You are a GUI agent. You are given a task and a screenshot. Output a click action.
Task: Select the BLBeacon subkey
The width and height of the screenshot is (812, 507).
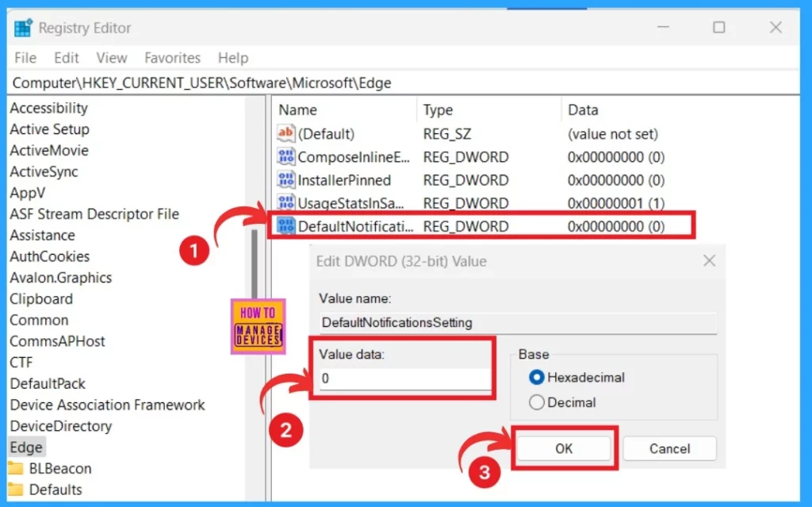tap(60, 468)
